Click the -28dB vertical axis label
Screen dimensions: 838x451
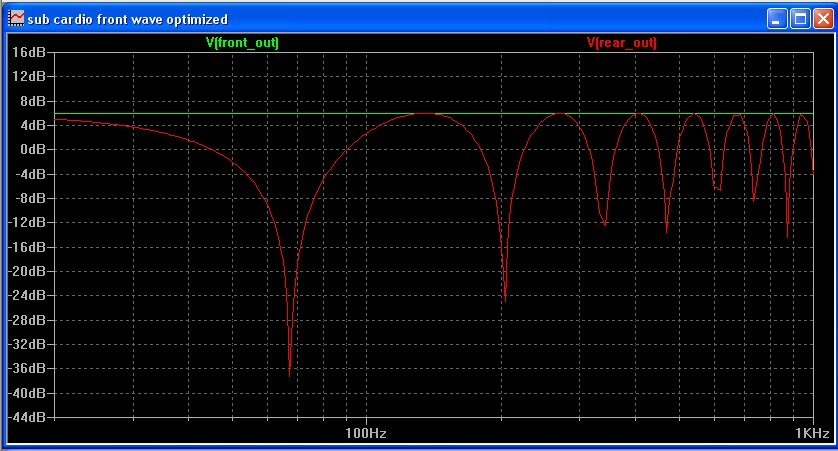point(27,320)
